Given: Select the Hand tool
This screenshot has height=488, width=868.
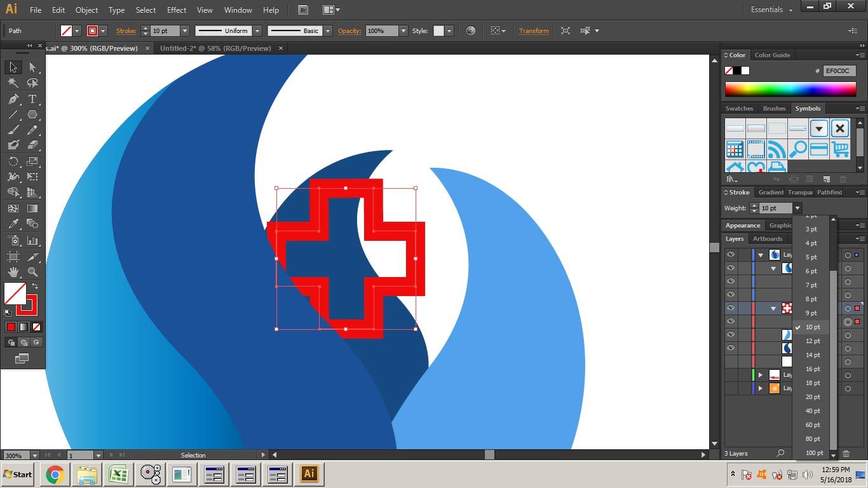Looking at the screenshot, I should click(13, 272).
